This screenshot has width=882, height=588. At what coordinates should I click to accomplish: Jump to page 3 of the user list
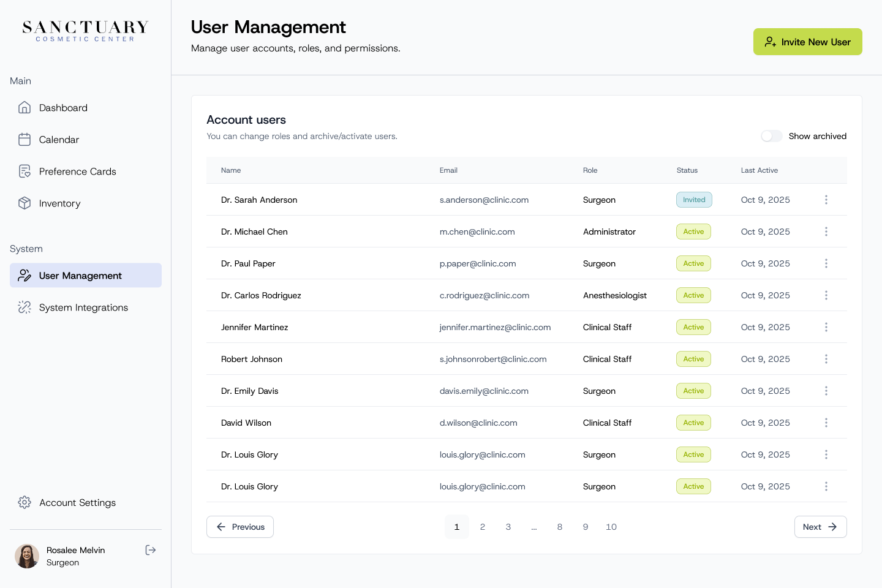[508, 527]
